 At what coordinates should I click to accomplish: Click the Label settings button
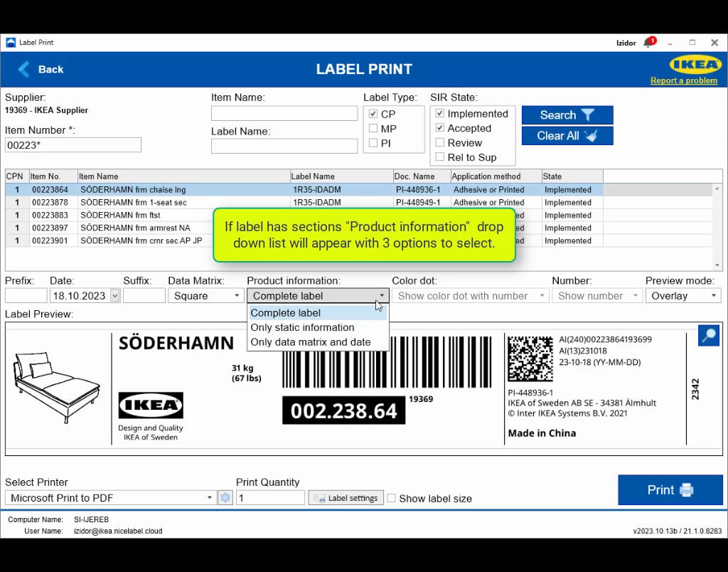click(346, 498)
